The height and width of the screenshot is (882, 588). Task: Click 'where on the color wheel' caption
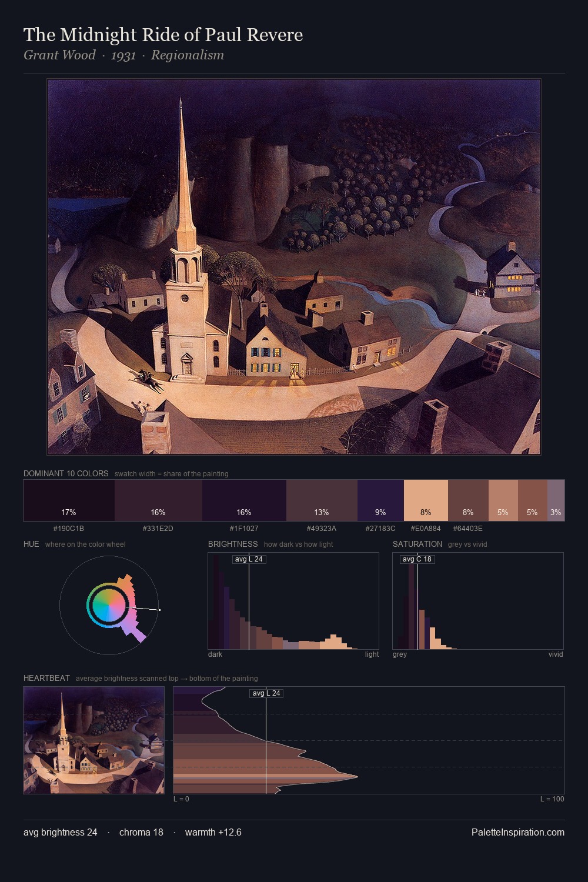coord(85,544)
